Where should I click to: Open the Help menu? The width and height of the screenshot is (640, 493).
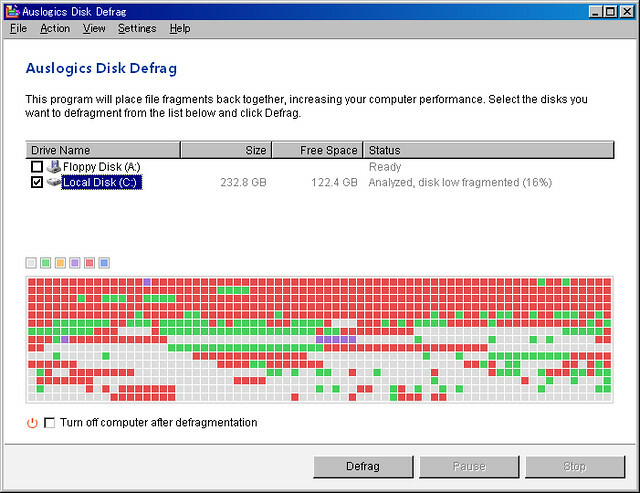coord(180,29)
